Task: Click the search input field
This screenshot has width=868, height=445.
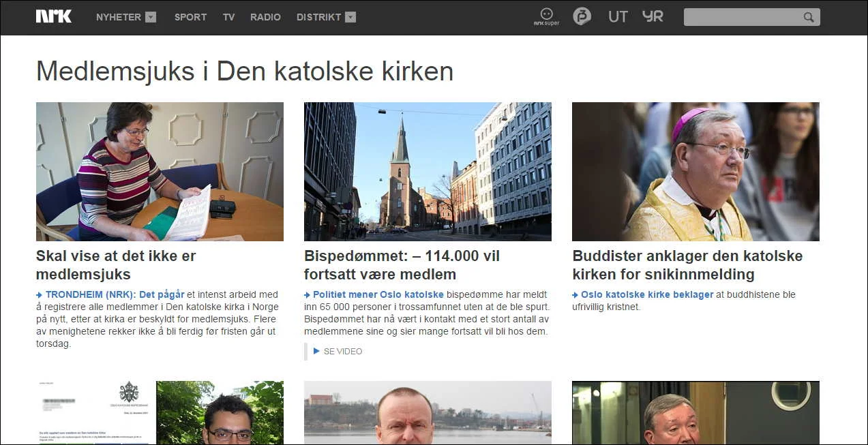Action: pyautogui.click(x=743, y=17)
